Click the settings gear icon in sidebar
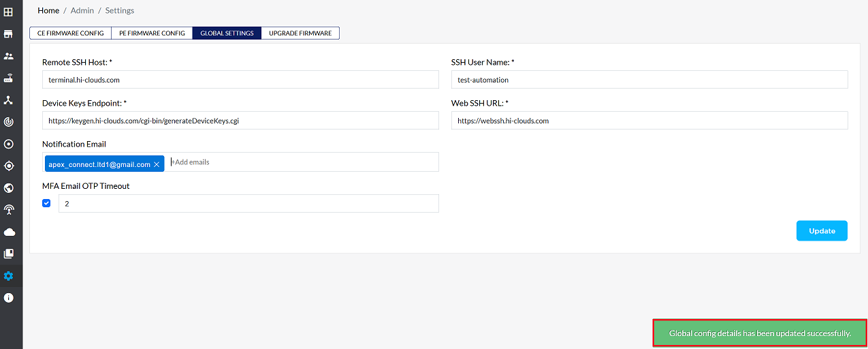The height and width of the screenshot is (349, 868). coord(9,276)
